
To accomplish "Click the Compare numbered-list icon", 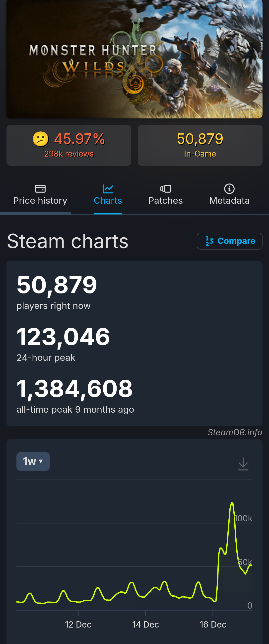I will [209, 241].
